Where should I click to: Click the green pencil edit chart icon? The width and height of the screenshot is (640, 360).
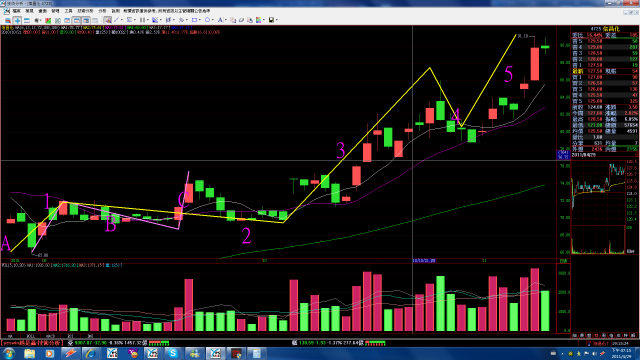[58, 20]
